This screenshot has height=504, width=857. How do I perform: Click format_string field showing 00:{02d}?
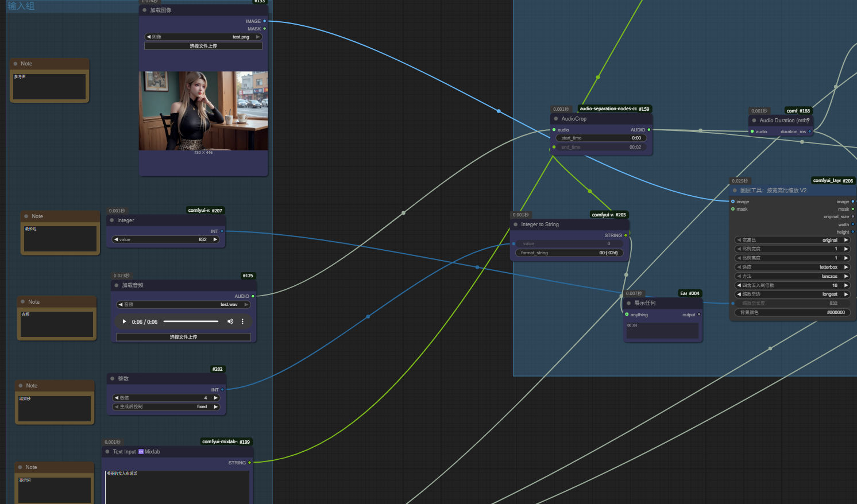[x=569, y=253]
